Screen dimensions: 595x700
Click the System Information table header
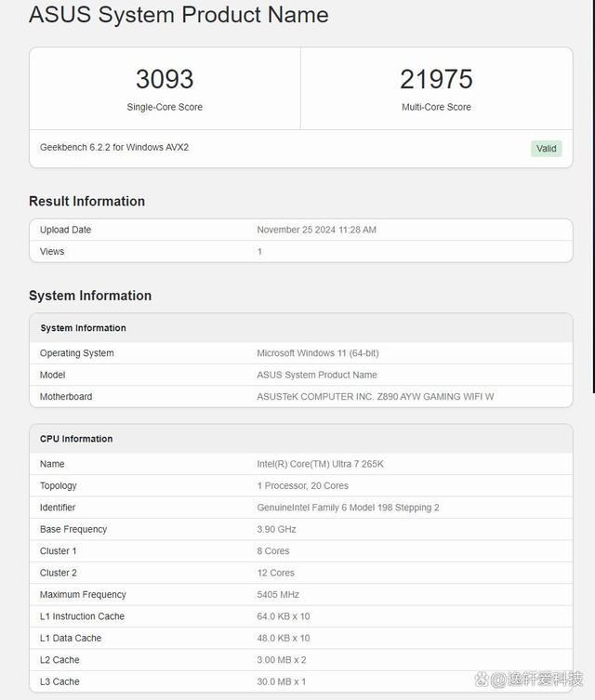83,328
